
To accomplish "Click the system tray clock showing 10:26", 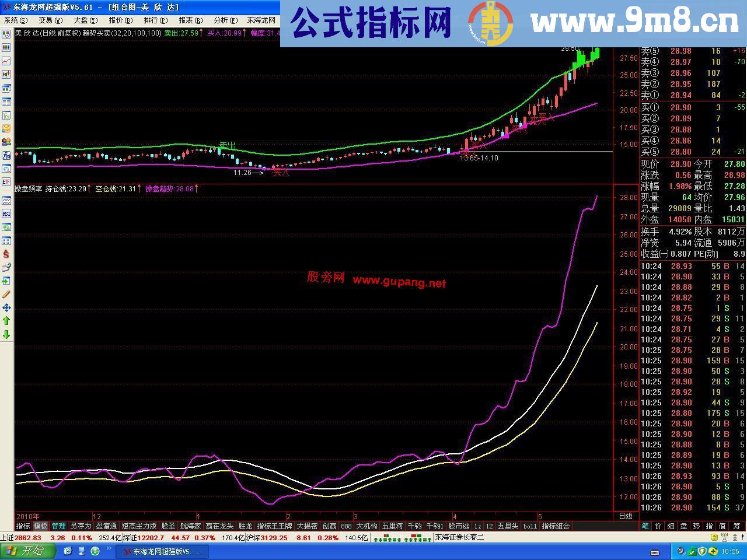I will point(730,551).
